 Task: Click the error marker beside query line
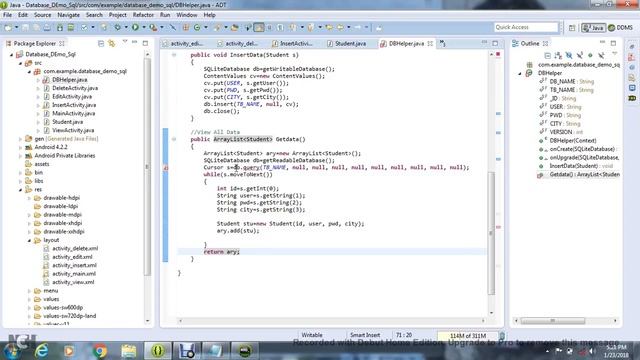tap(166, 167)
